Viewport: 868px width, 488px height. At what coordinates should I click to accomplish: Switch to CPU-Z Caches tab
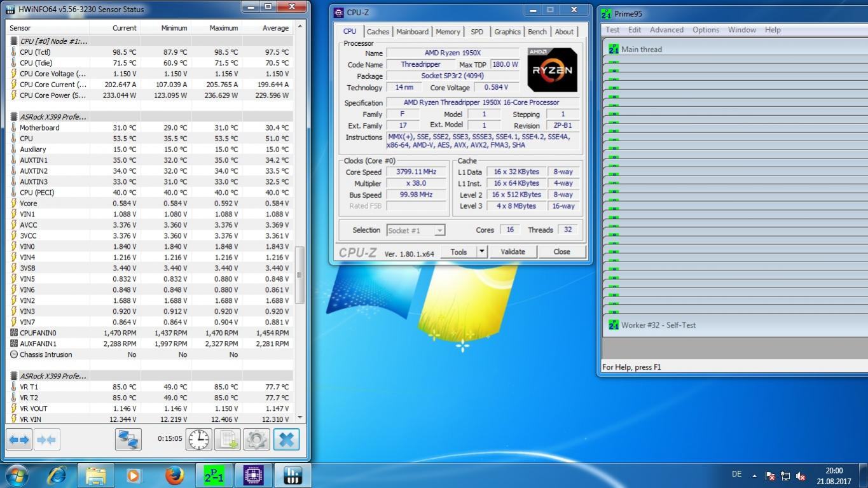click(378, 32)
